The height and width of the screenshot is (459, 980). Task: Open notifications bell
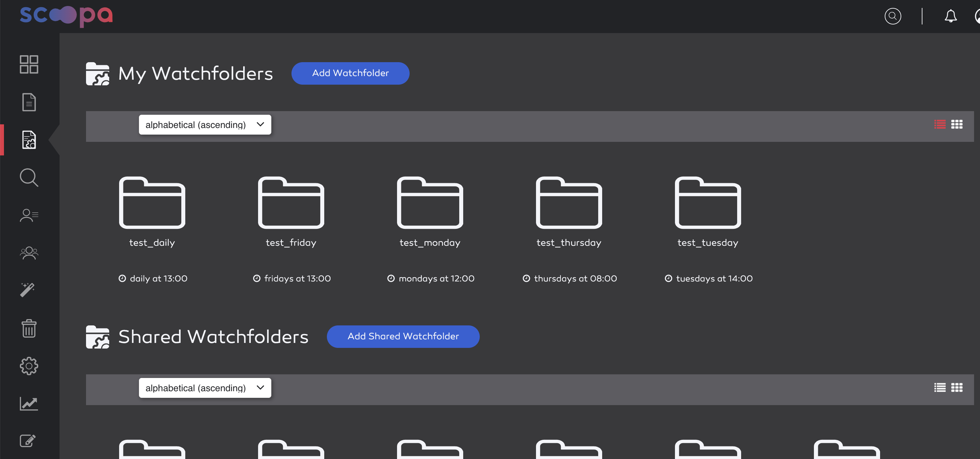pyautogui.click(x=951, y=16)
